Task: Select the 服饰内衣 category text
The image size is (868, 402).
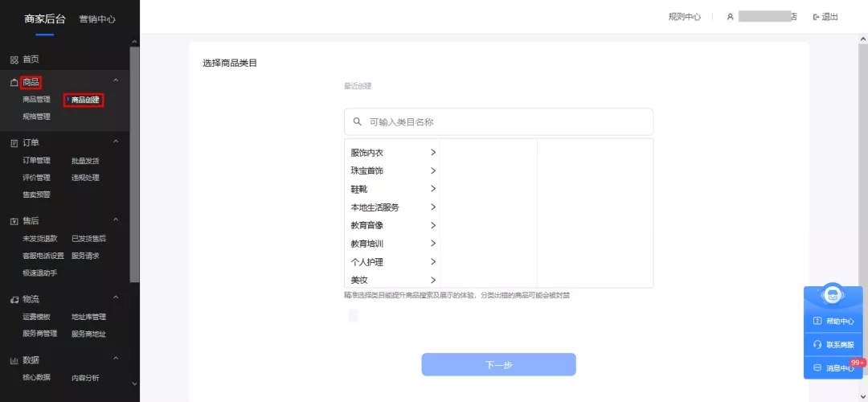Action: (367, 153)
